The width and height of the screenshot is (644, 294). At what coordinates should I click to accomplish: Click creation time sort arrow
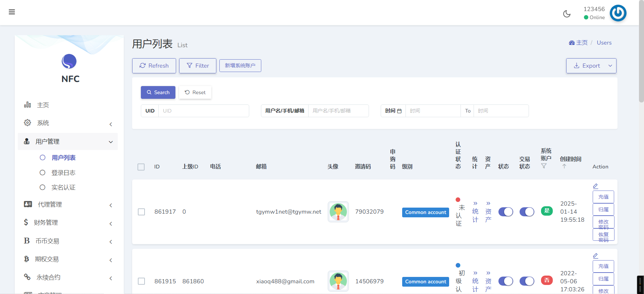[x=564, y=166]
